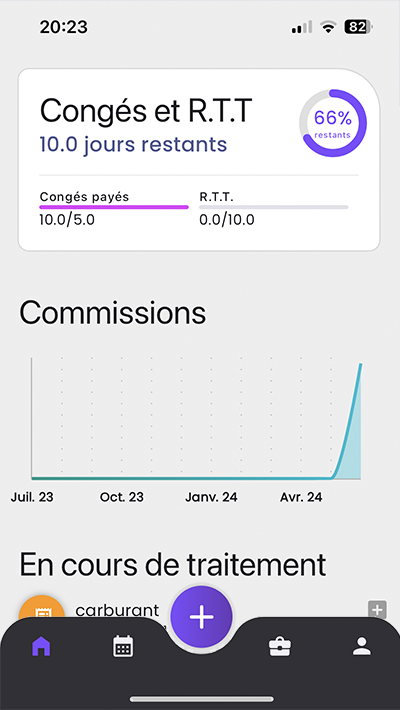Expand the carburant entry with plus icon
400x710 pixels.
click(377, 610)
